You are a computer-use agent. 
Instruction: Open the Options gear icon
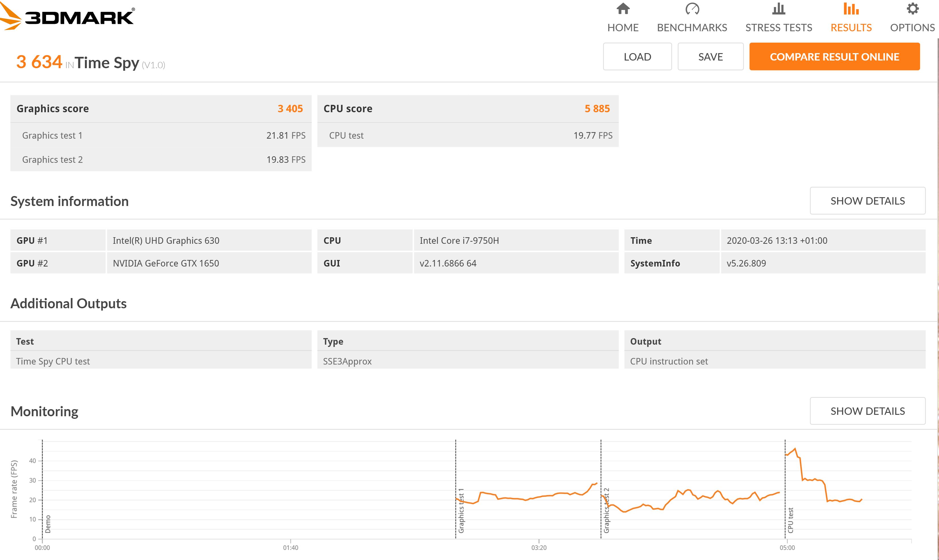912,9
